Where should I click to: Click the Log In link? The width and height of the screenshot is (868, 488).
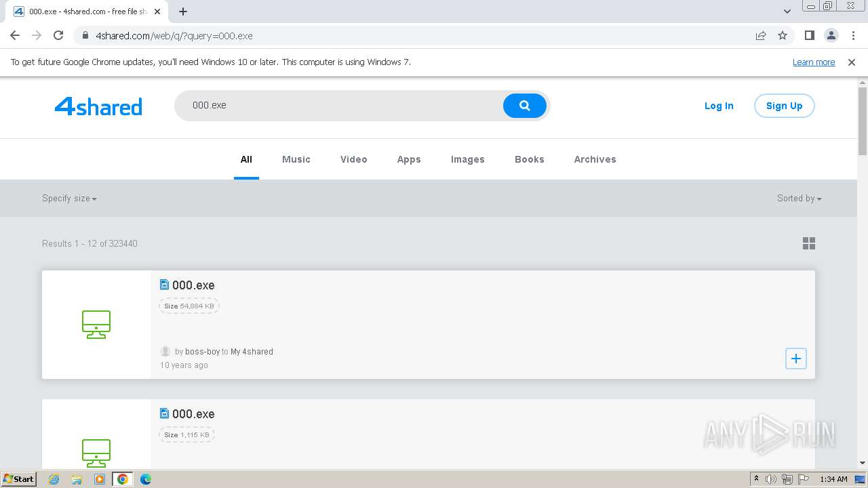pyautogui.click(x=719, y=106)
